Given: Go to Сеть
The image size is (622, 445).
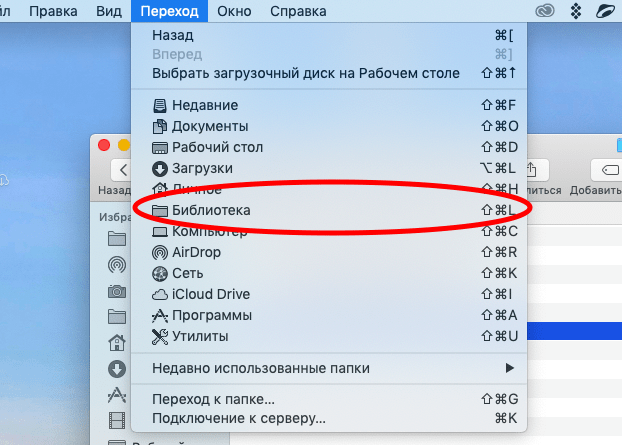Looking at the screenshot, I should (329, 273).
